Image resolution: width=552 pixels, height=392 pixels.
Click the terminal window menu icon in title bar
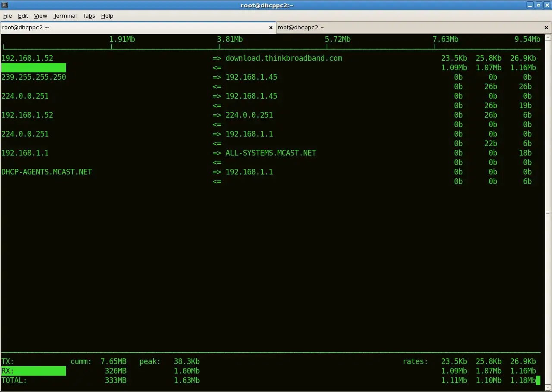click(x=5, y=5)
